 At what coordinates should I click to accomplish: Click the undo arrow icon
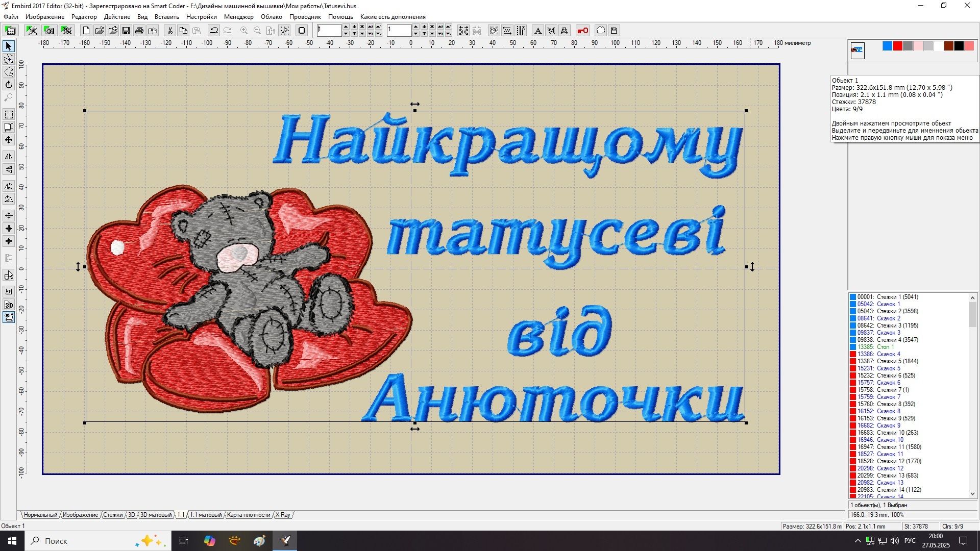tap(214, 31)
